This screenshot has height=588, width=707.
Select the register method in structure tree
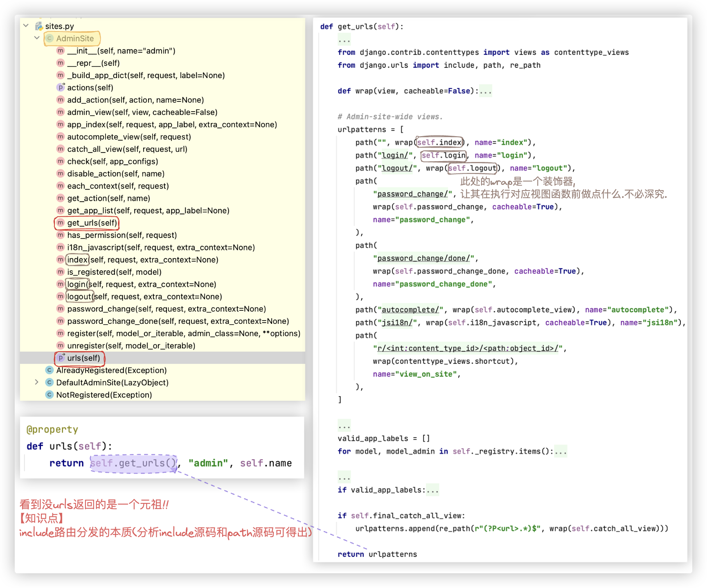pyautogui.click(x=183, y=333)
